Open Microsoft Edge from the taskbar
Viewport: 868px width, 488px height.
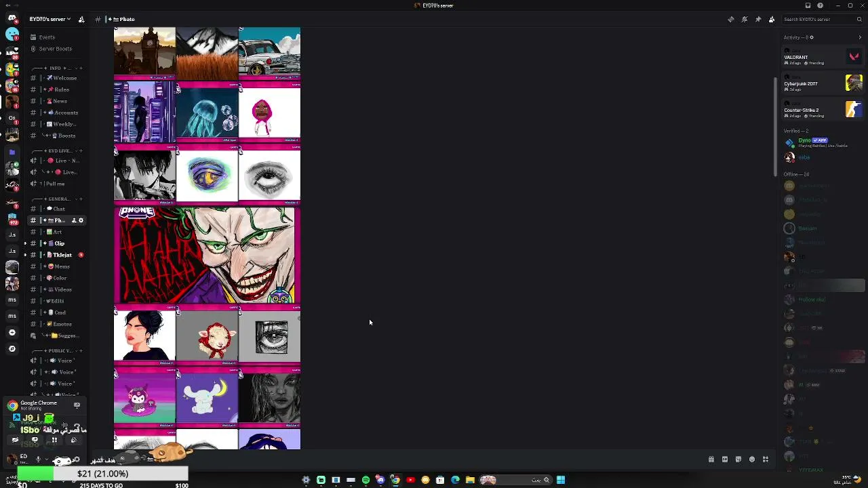click(x=455, y=480)
